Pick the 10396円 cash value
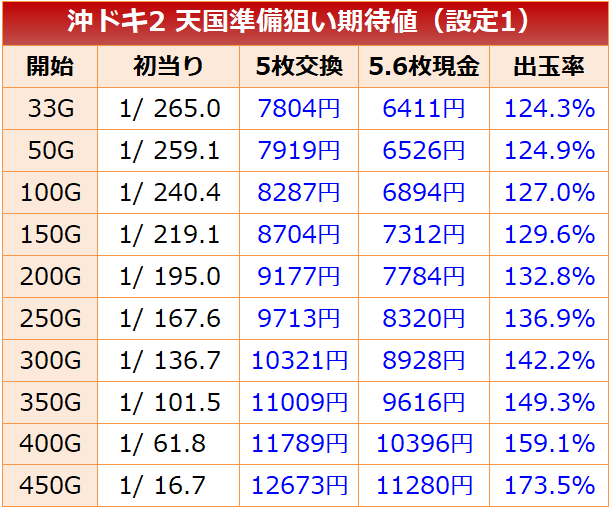The height and width of the screenshot is (507, 609). pyautogui.click(x=425, y=444)
